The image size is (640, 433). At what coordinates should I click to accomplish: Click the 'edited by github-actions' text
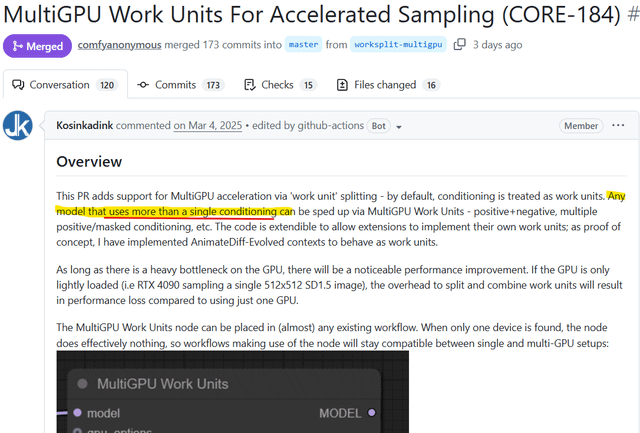pyautogui.click(x=308, y=126)
